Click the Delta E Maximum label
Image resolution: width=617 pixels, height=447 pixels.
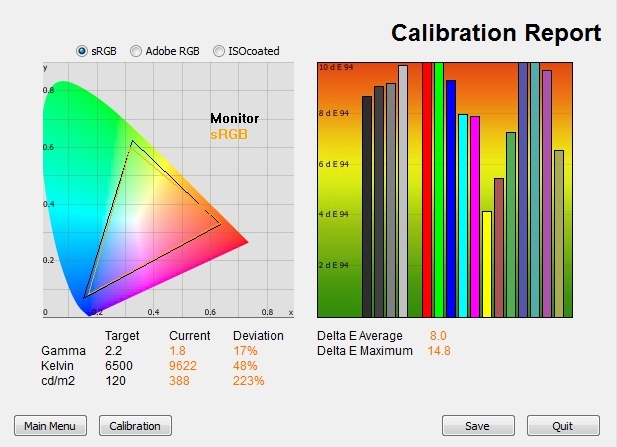pyautogui.click(x=365, y=351)
